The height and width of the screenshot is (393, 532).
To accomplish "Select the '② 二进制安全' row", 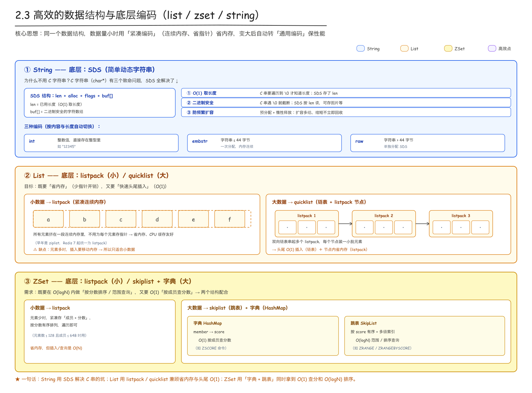I will [x=346, y=102].
